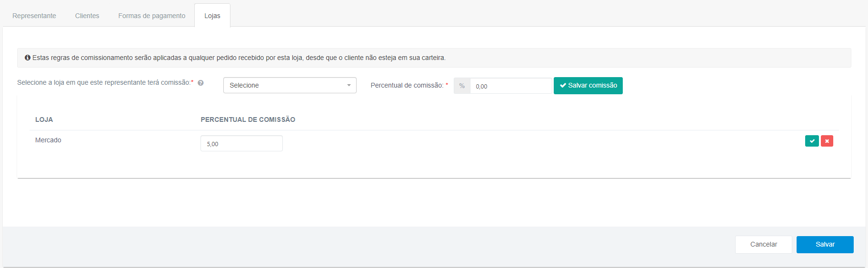Click the Cancelar button
This screenshot has width=868, height=268.
pos(764,245)
